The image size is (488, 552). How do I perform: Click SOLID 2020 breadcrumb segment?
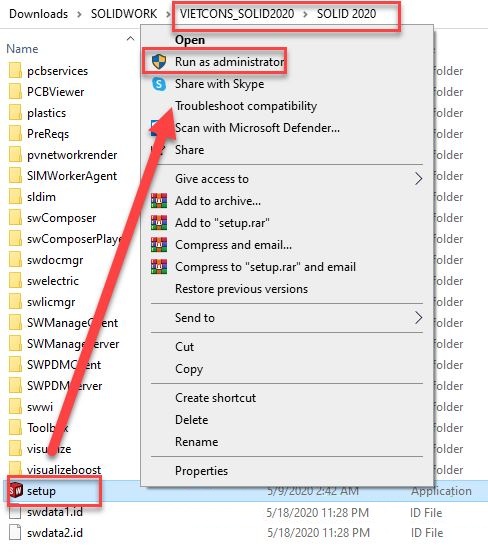(x=346, y=14)
